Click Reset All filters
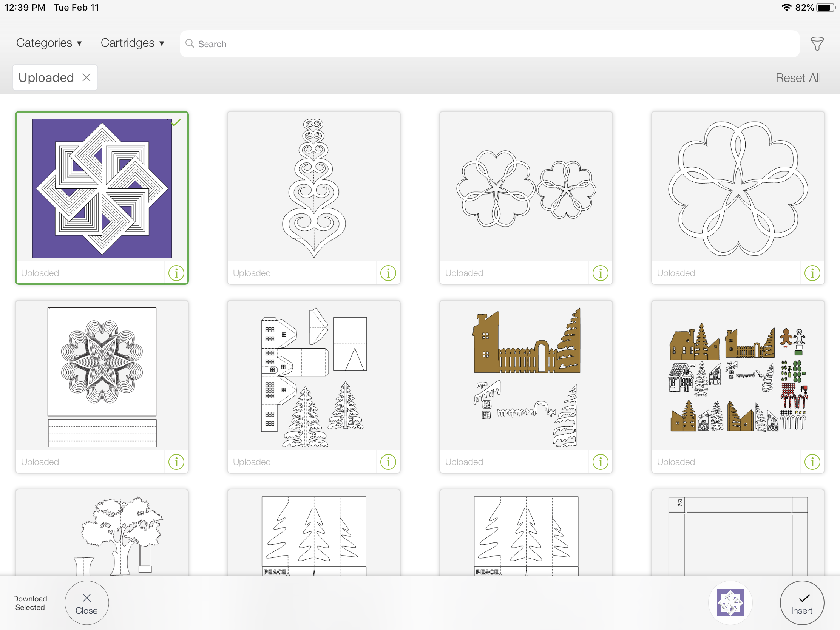Screen dimensions: 840x630 (x=798, y=78)
